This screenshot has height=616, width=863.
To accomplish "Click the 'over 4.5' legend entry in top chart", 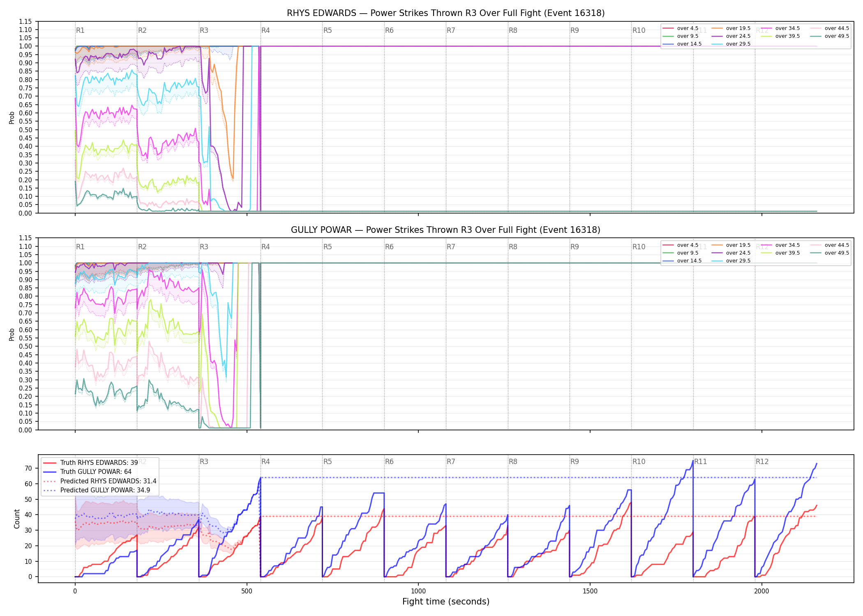I will (681, 28).
